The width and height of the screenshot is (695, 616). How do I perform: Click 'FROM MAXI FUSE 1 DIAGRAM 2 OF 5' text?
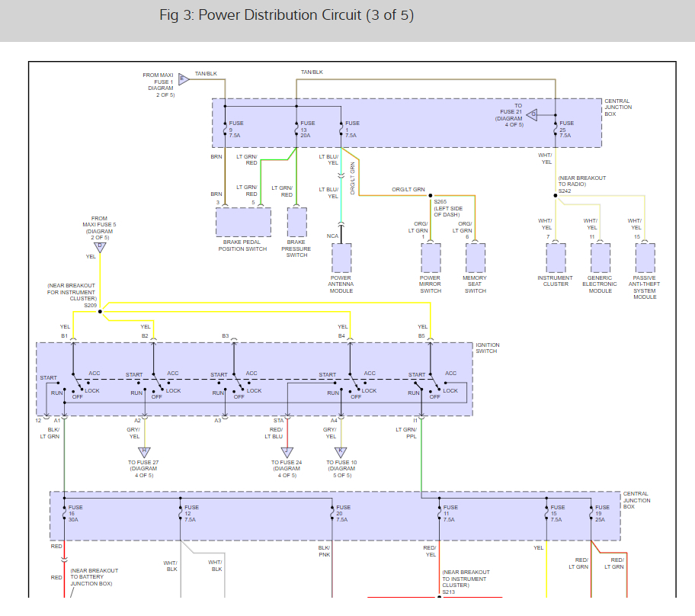159,85
